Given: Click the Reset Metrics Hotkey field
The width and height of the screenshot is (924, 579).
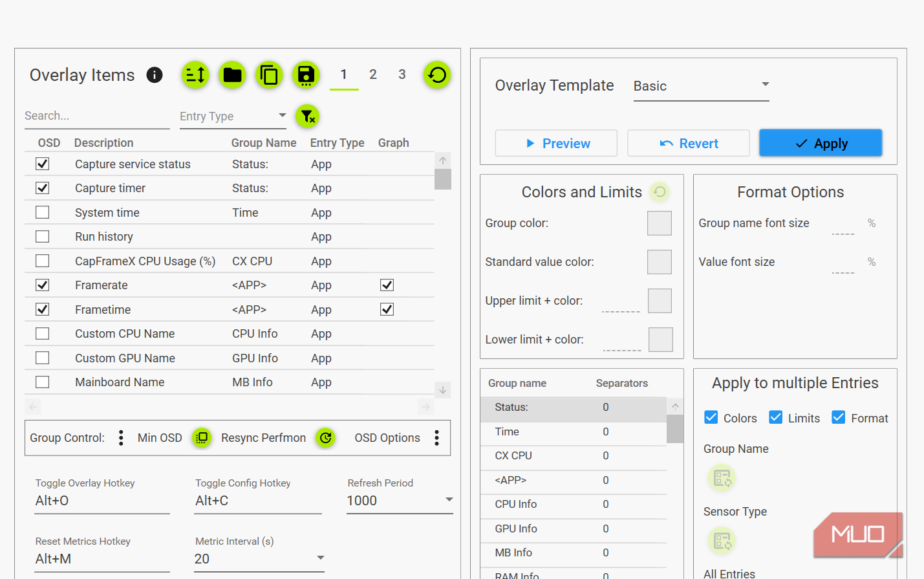Looking at the screenshot, I should (x=103, y=559).
